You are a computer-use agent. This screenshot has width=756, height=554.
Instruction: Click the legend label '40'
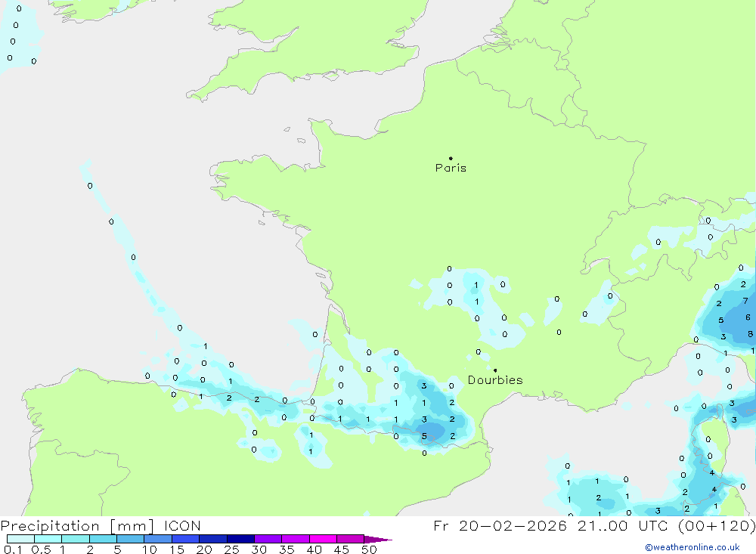(x=314, y=549)
